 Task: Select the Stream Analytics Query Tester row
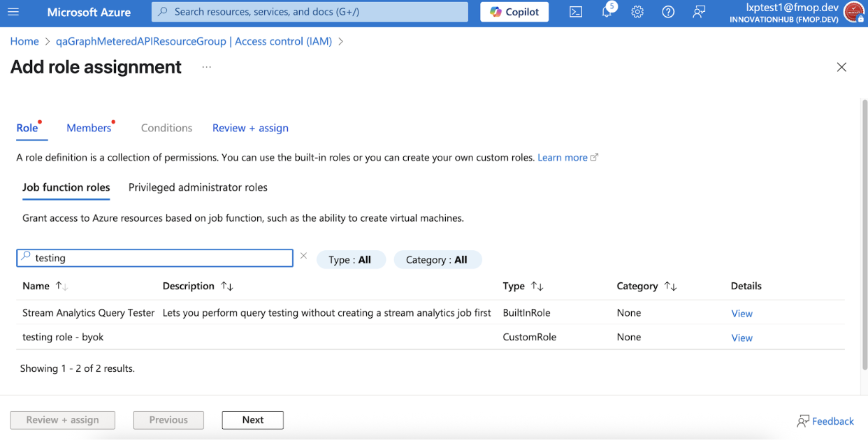click(x=431, y=313)
